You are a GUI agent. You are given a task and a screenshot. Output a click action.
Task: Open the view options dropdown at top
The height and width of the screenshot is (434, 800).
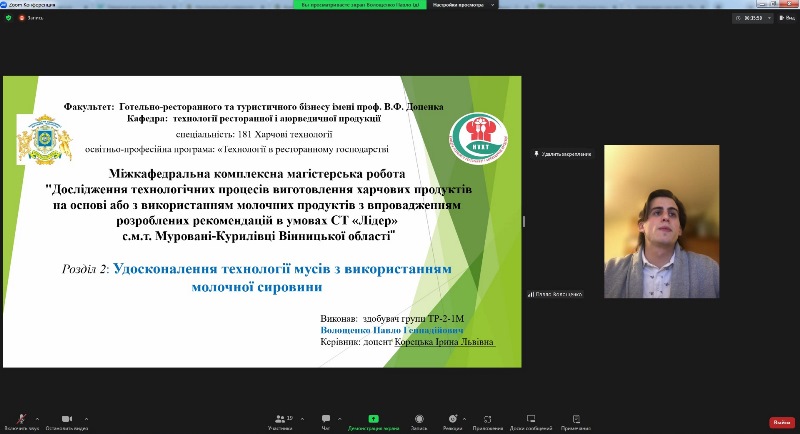[x=463, y=5]
